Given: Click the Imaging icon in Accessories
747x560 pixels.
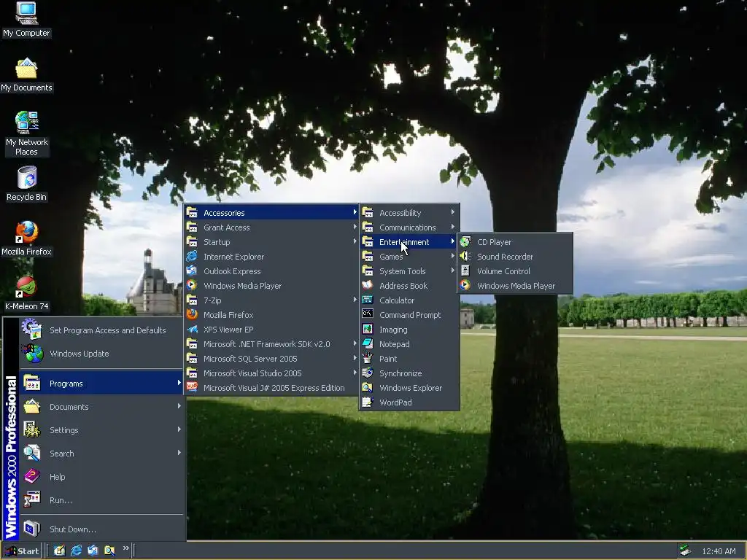Looking at the screenshot, I should point(368,329).
